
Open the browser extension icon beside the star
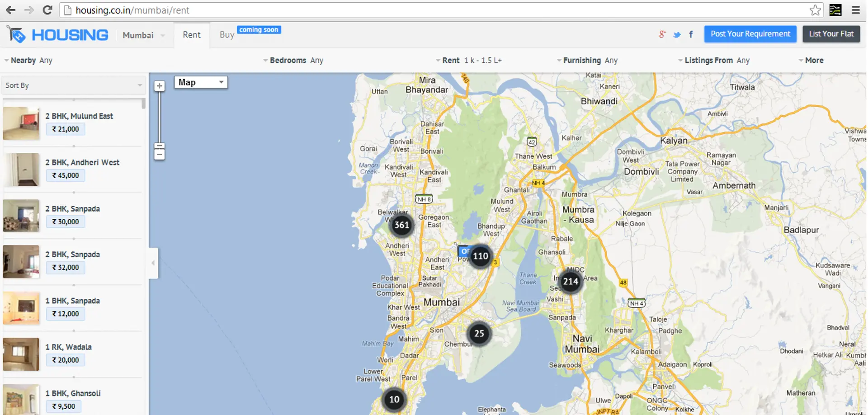835,10
